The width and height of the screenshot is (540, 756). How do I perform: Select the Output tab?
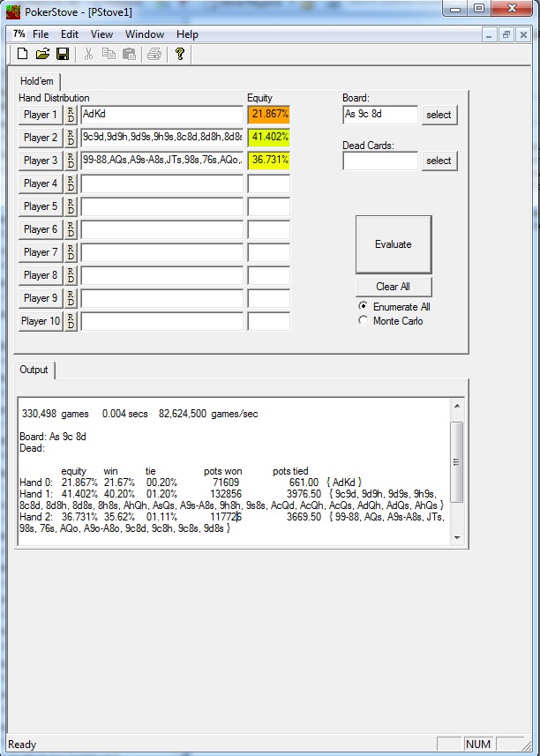point(34,370)
